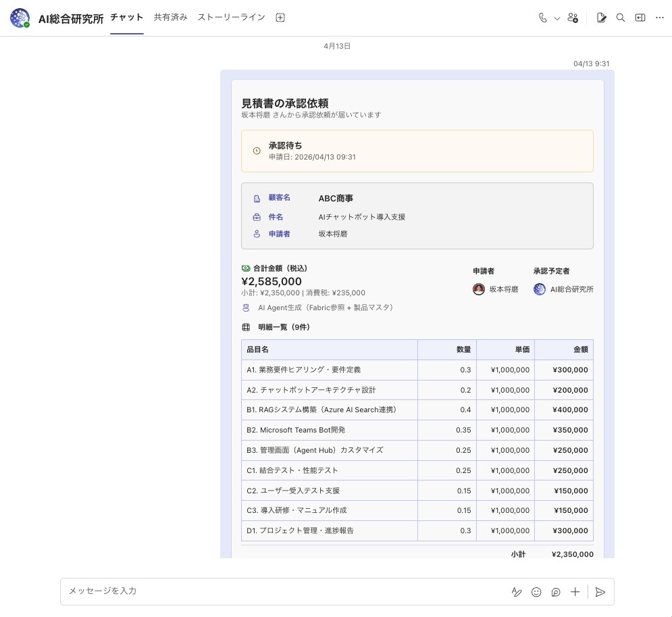Open the text formatting pen icon
The image size is (672, 617).
(x=517, y=592)
